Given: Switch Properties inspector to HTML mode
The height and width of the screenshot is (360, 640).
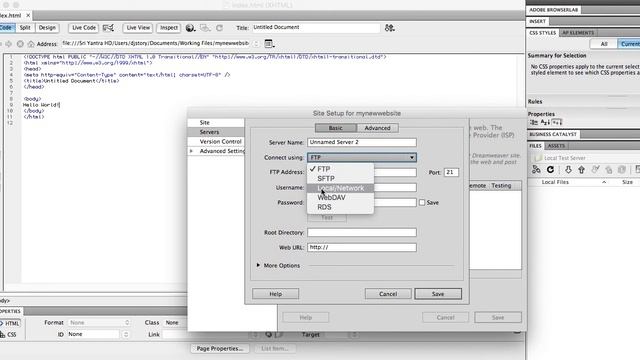Looking at the screenshot, I should (x=10, y=323).
